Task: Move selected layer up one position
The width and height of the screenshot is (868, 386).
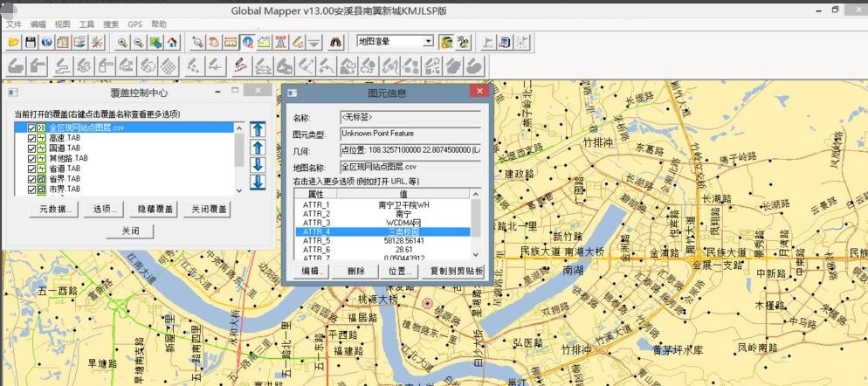Action: 258,148
